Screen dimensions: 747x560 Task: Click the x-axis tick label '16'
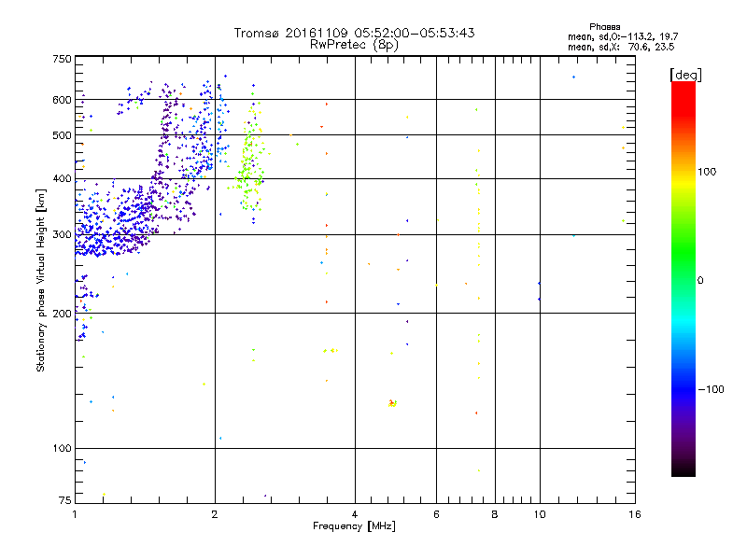pyautogui.click(x=635, y=514)
